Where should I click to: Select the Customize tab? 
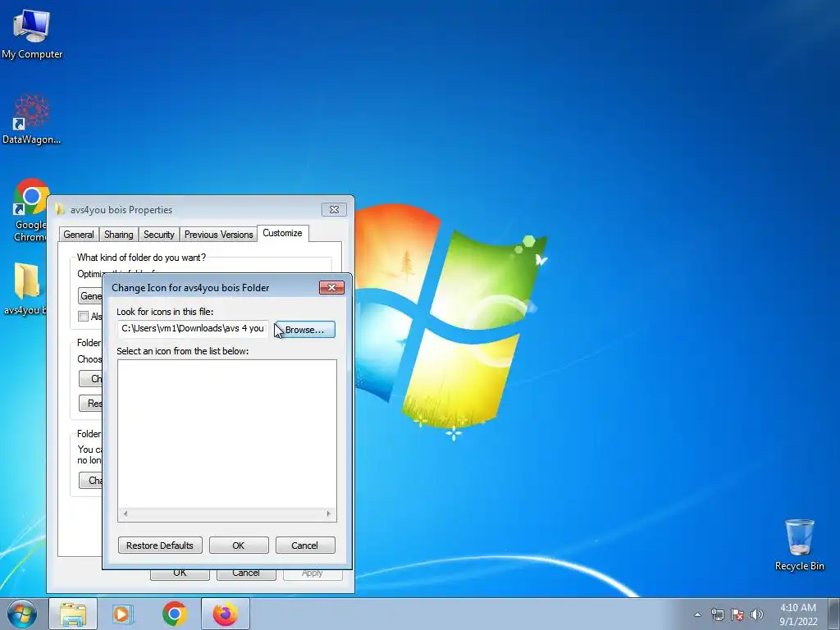point(282,233)
